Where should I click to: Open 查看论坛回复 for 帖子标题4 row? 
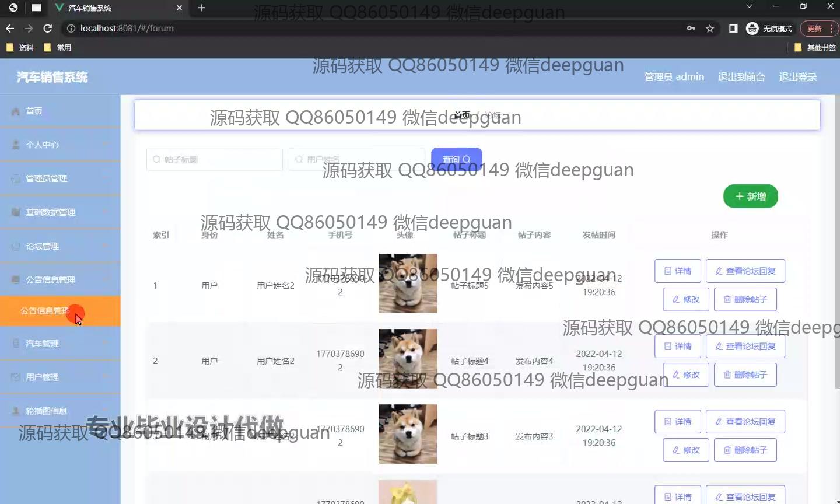tap(745, 346)
